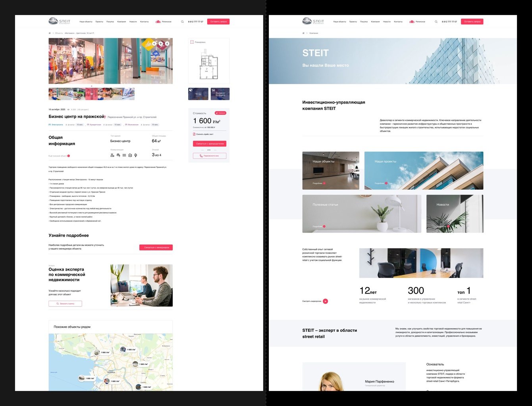
Task: Click the map pin icon beside the property title
Action: (105, 117)
